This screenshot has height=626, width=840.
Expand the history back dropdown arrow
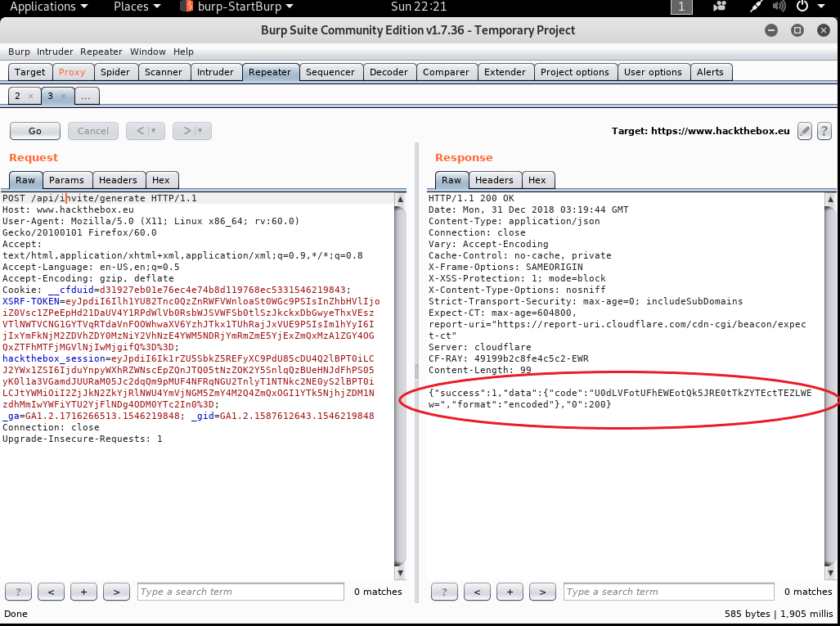[153, 131]
